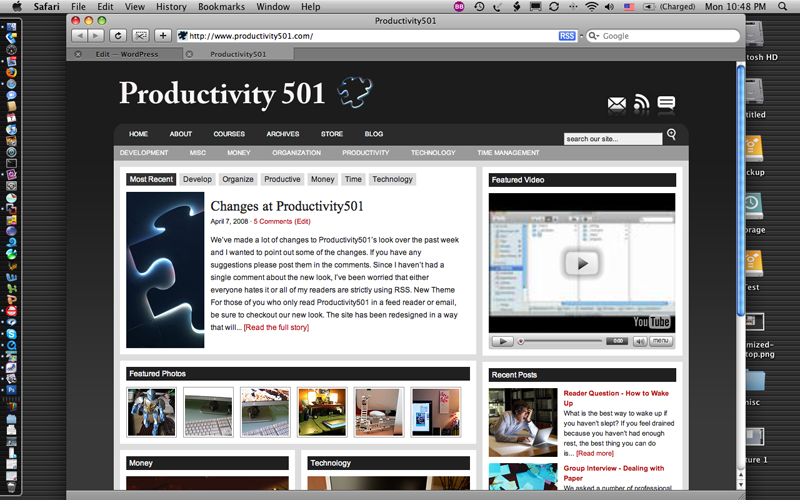Click the US flag input menu icon

point(629,7)
